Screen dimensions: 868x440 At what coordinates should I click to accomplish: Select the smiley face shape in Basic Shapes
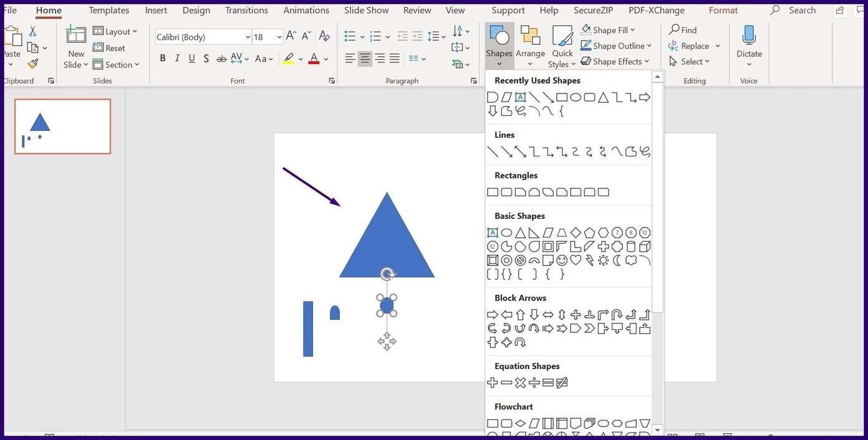(562, 260)
